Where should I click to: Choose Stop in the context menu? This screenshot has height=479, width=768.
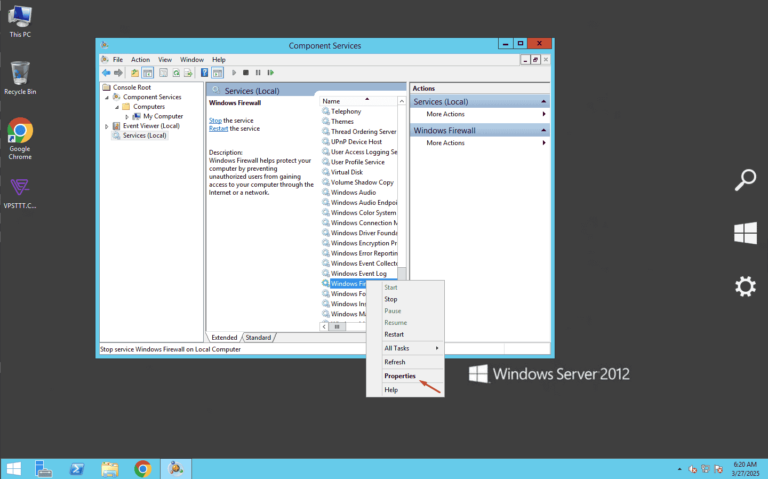click(405, 299)
